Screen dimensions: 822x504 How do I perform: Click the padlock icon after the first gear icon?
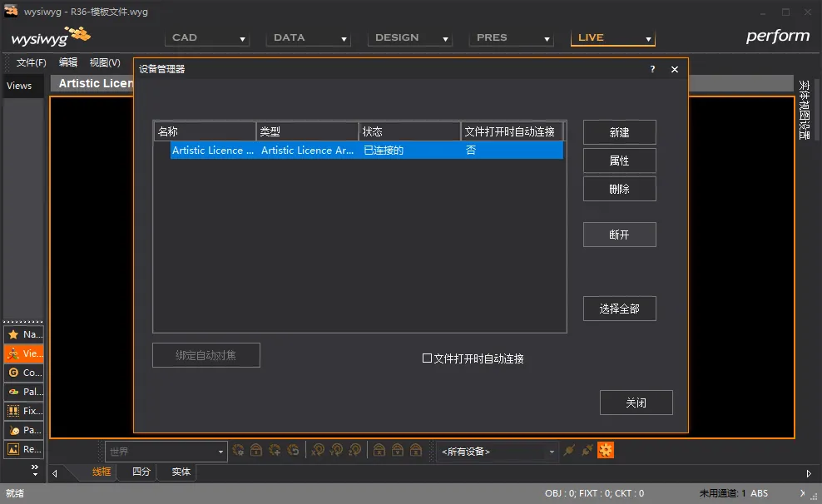(255, 450)
